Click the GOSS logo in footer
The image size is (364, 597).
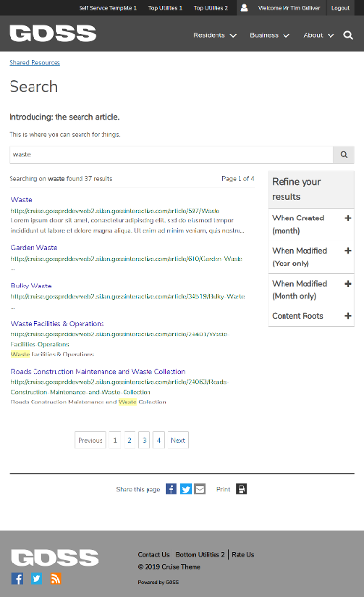click(55, 558)
